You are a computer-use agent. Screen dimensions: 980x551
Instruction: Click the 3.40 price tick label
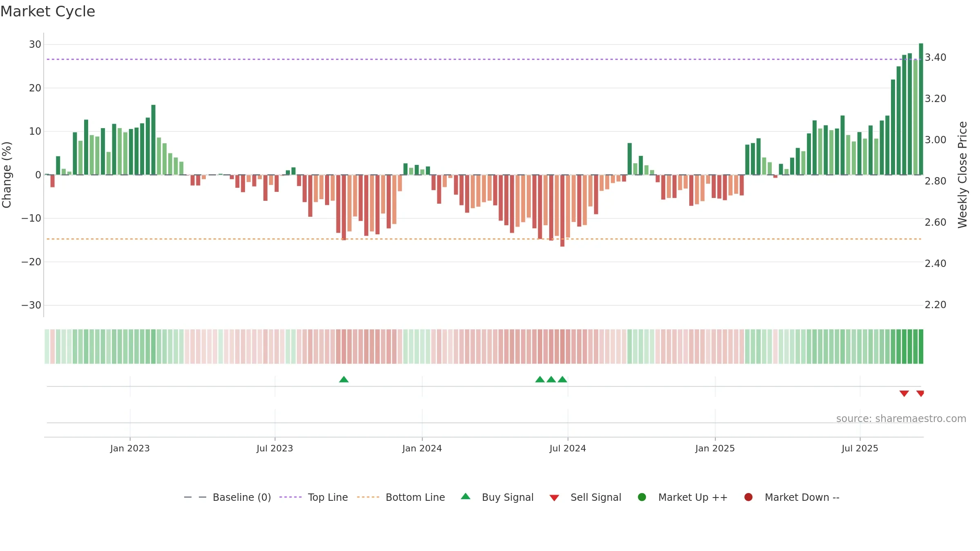[x=935, y=58]
